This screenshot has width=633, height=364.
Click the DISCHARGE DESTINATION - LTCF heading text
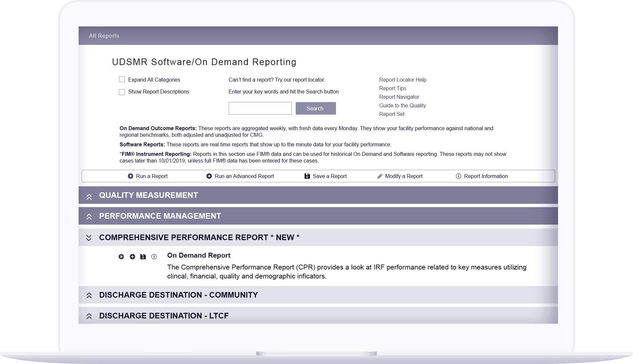tap(164, 316)
